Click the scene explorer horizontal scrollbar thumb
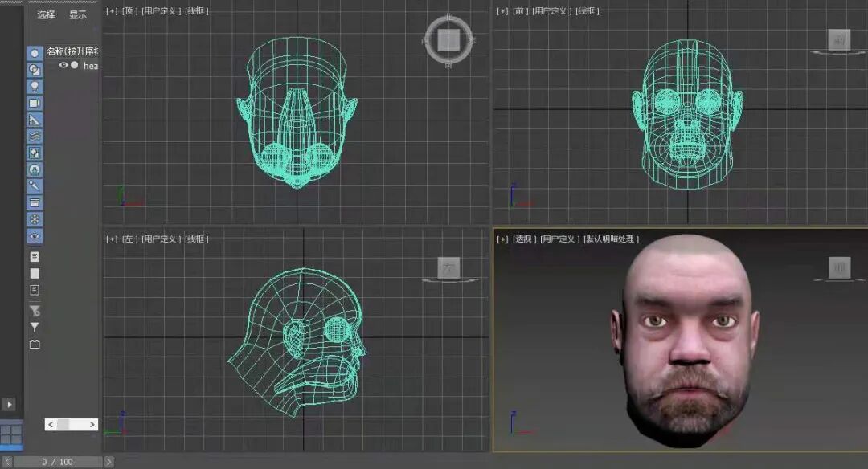The width and height of the screenshot is (868, 469). [63, 425]
